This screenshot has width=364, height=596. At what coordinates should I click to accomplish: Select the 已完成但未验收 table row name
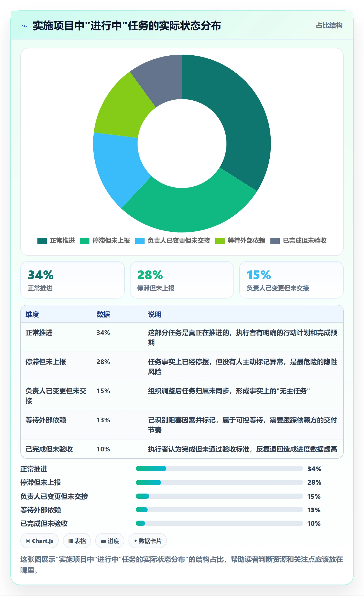[x=49, y=449]
